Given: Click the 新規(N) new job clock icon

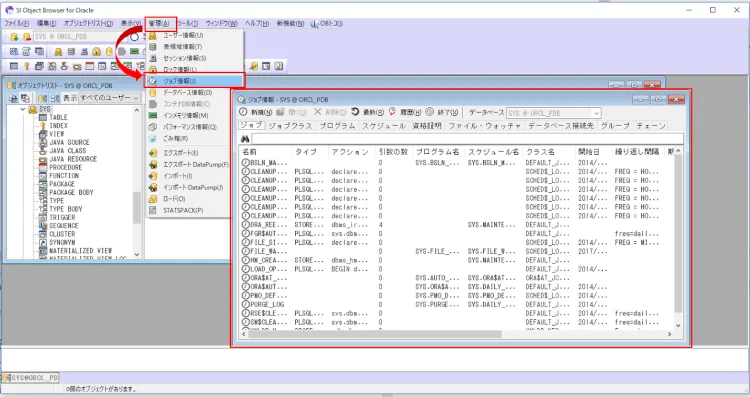Looking at the screenshot, I should point(243,112).
